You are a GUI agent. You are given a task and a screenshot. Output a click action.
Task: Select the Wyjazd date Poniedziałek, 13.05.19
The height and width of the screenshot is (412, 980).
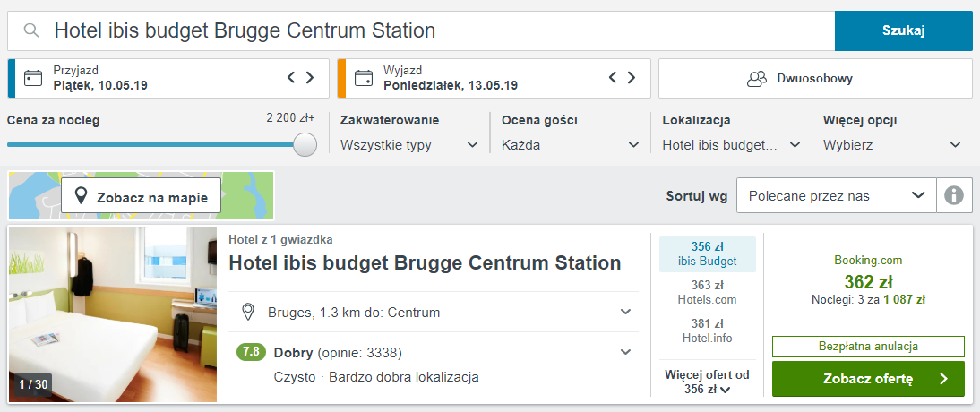point(451,86)
